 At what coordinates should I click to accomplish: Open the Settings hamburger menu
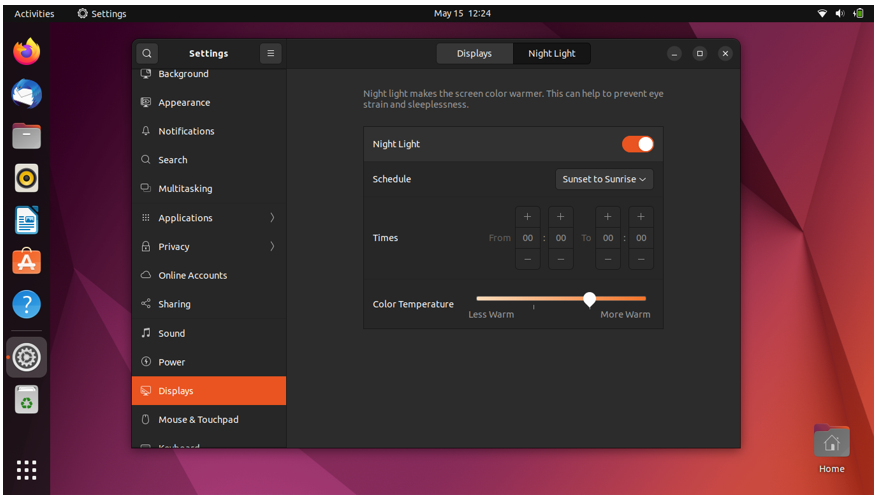270,54
